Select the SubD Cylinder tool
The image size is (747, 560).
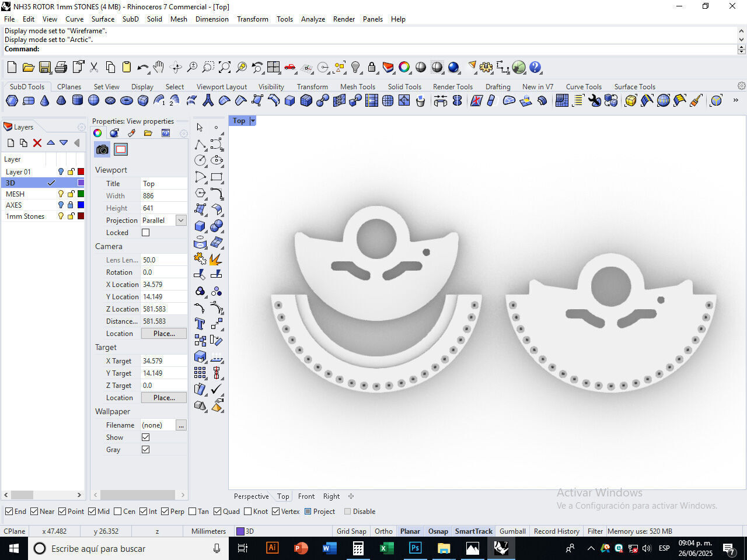tap(77, 101)
